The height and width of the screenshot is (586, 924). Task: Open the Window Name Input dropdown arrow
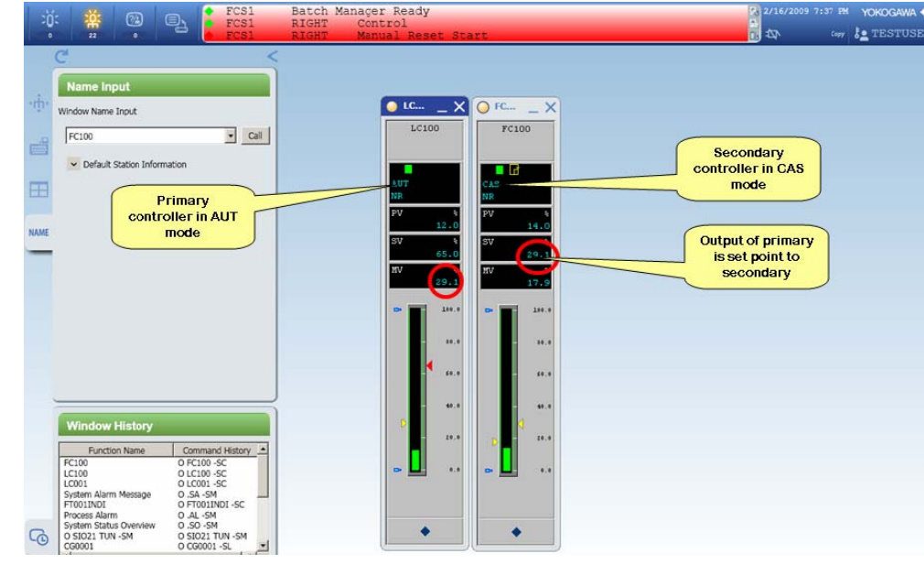(x=231, y=136)
